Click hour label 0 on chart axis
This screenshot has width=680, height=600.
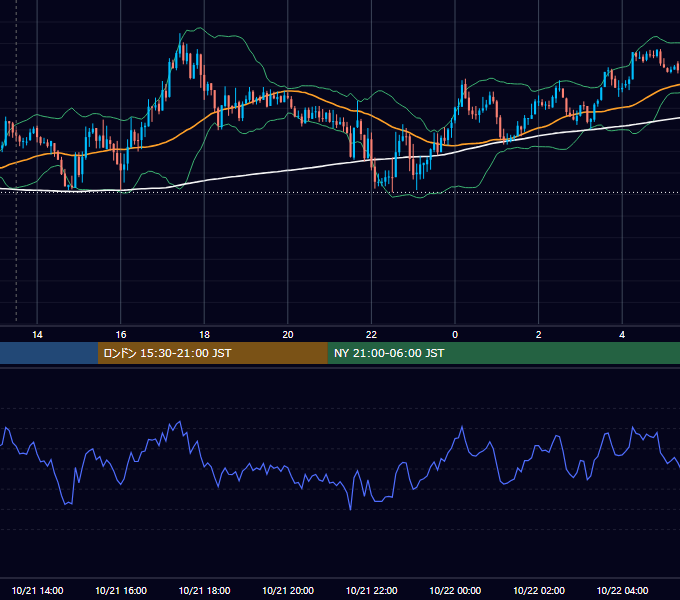[455, 335]
